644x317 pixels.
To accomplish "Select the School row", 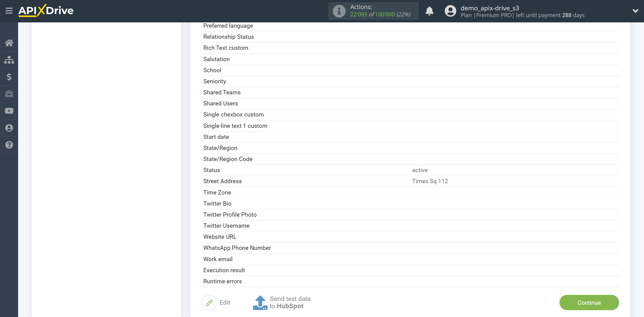I will [x=410, y=70].
